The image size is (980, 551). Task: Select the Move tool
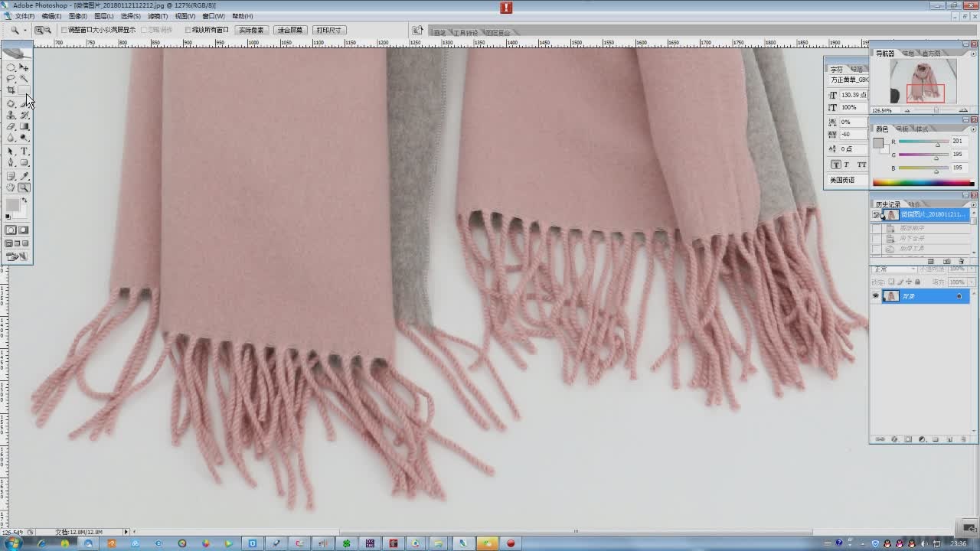click(24, 67)
